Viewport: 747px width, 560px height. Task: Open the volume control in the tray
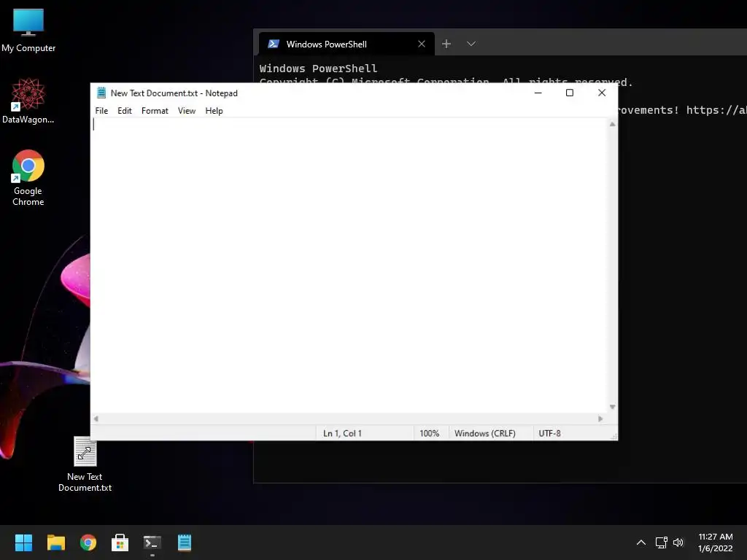tap(678, 542)
